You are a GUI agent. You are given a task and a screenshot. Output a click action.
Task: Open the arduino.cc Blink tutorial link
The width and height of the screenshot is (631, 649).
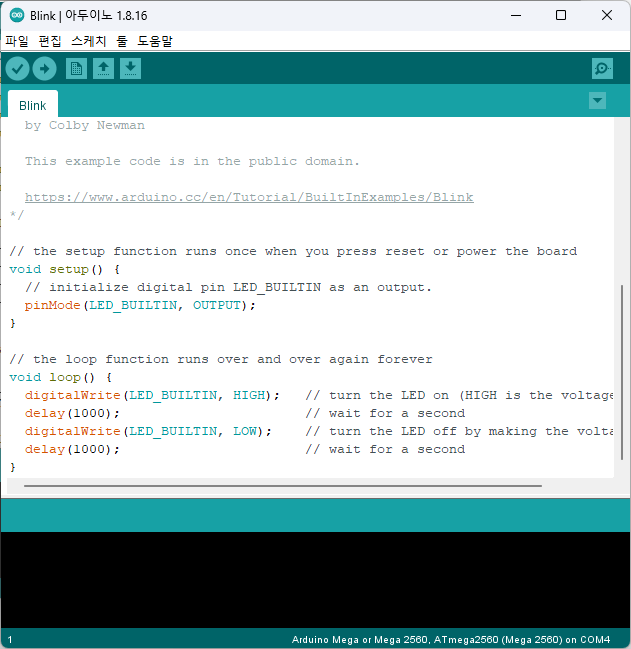tap(249, 197)
